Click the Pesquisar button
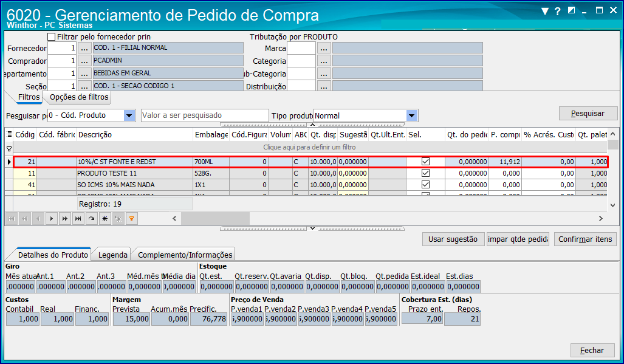 point(588,114)
